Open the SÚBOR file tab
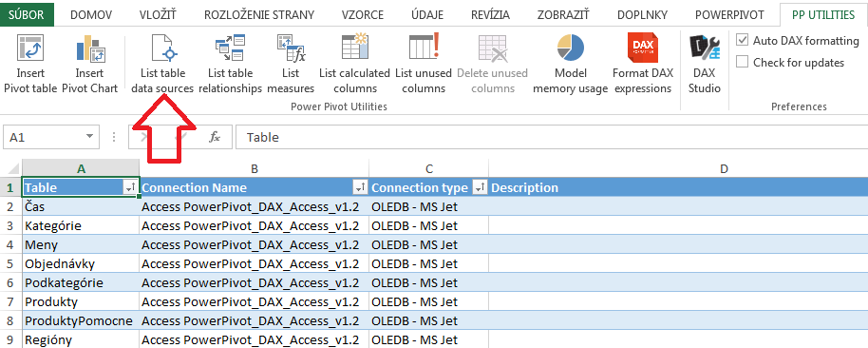868x348 pixels. coord(27,15)
